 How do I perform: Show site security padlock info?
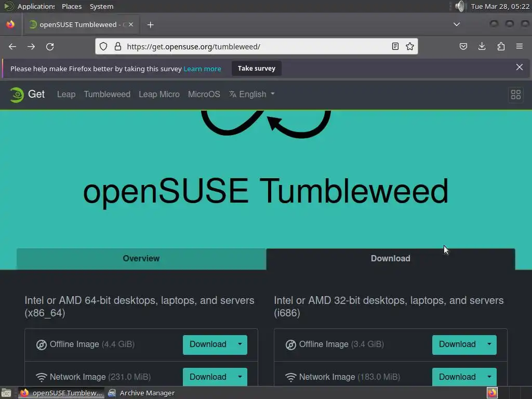[118, 46]
